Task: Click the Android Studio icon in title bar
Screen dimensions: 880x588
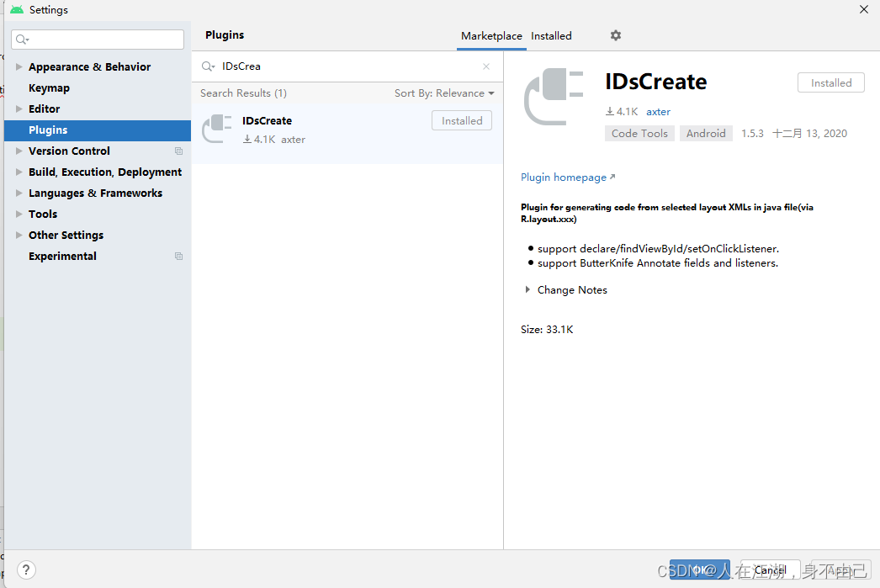Action: 17,9
